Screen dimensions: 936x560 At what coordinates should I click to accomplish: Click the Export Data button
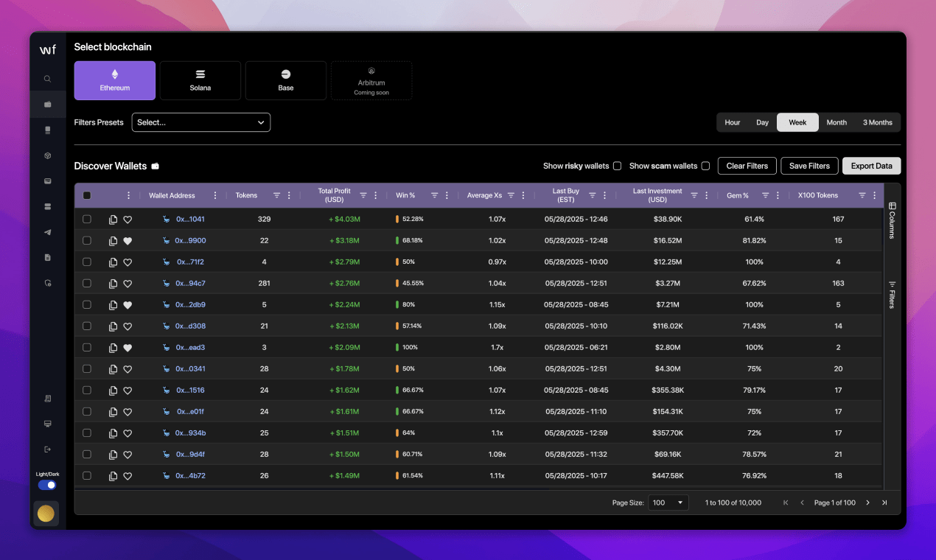click(x=872, y=166)
